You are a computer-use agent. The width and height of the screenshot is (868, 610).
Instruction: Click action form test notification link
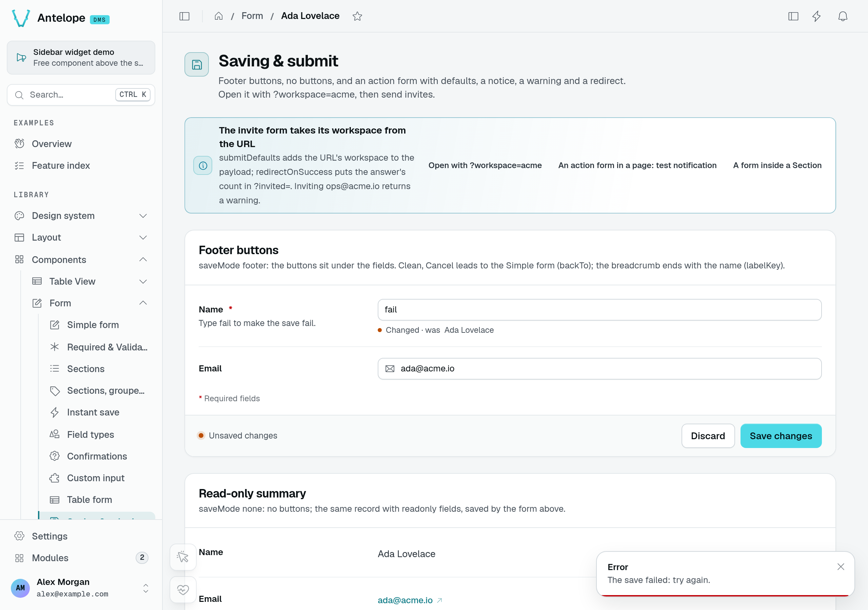(x=637, y=165)
